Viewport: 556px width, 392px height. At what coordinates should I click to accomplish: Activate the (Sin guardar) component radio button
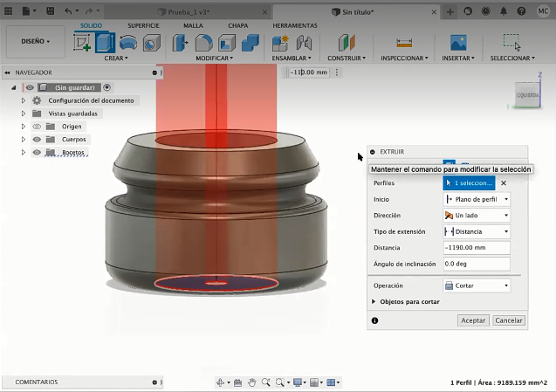(x=106, y=87)
